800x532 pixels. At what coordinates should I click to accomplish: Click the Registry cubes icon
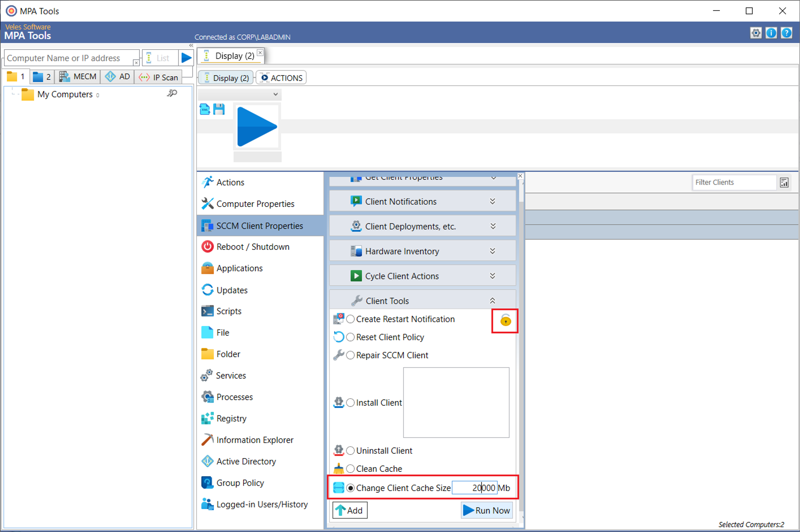(x=207, y=418)
